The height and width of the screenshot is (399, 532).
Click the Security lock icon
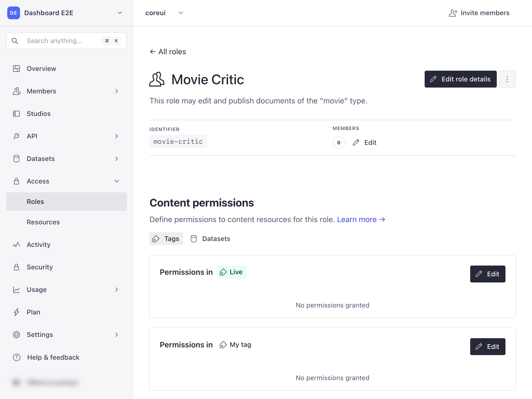tap(16, 267)
